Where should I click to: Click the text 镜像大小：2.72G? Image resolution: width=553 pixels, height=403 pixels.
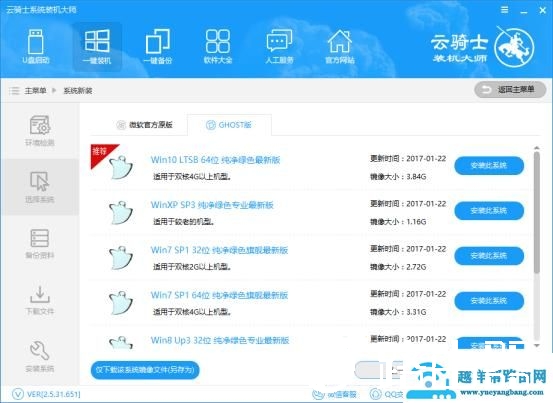click(398, 267)
